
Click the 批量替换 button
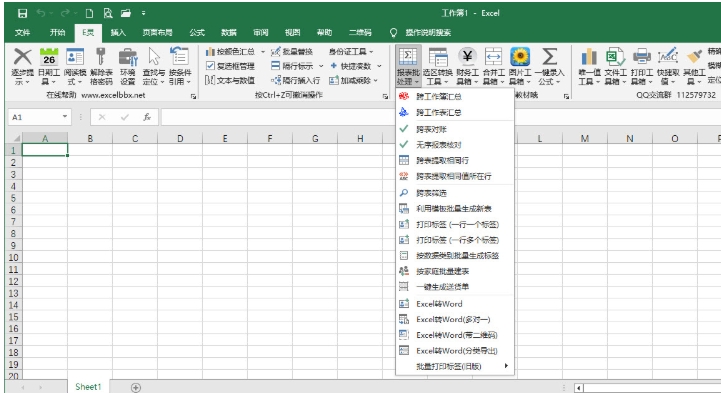click(x=292, y=52)
